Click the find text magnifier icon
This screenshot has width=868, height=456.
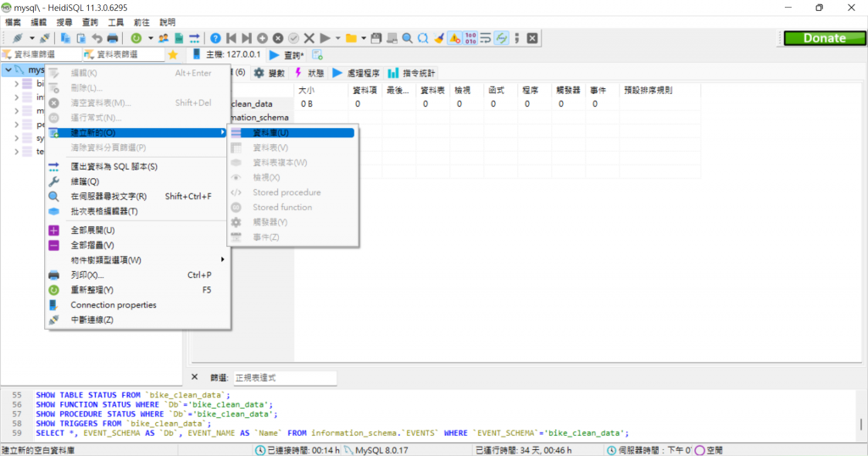point(408,38)
